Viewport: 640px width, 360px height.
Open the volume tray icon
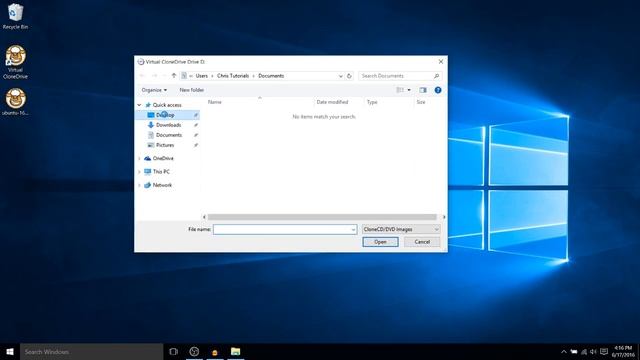coord(593,351)
